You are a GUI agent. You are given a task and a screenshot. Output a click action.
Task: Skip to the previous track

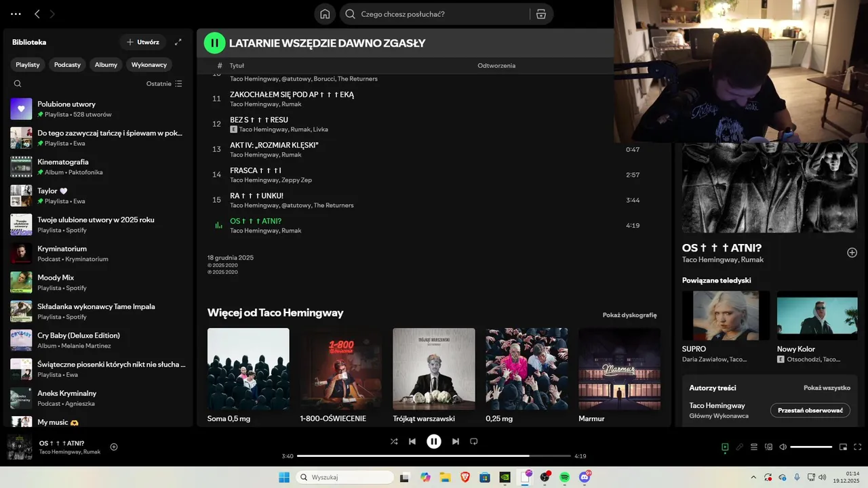point(412,441)
